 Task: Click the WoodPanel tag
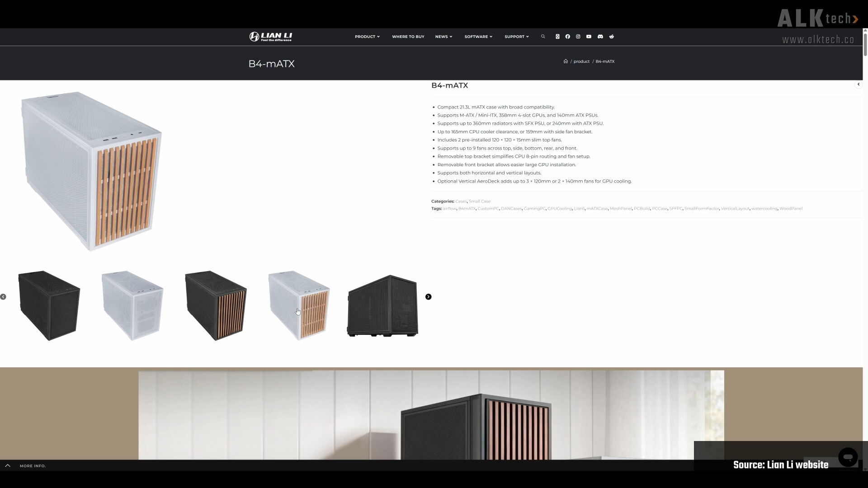[x=791, y=209]
